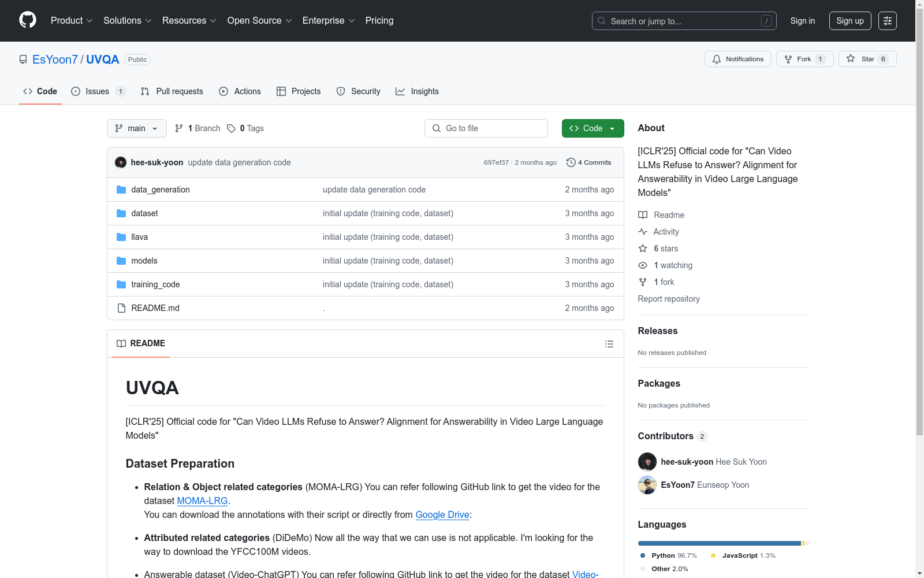
Task: Click the Go to file input
Action: [486, 128]
